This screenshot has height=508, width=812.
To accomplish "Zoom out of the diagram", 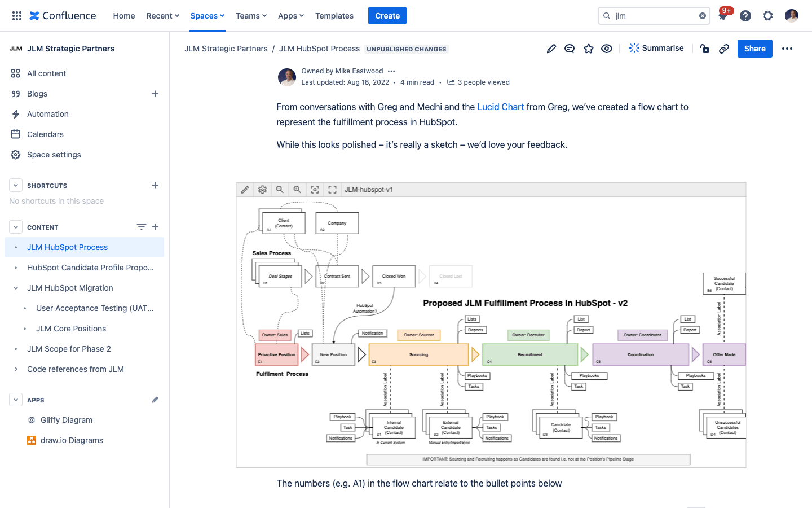I will (280, 190).
